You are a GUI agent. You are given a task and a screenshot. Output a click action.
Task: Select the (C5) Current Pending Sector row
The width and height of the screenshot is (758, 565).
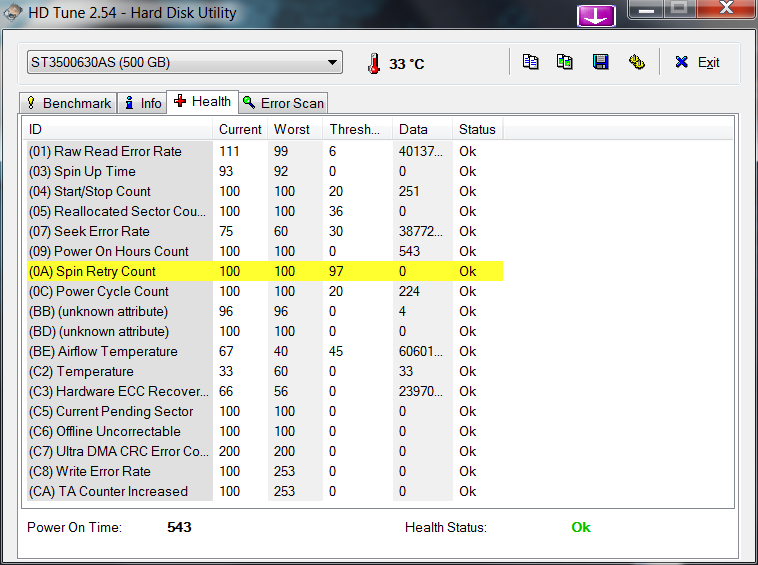click(265, 411)
